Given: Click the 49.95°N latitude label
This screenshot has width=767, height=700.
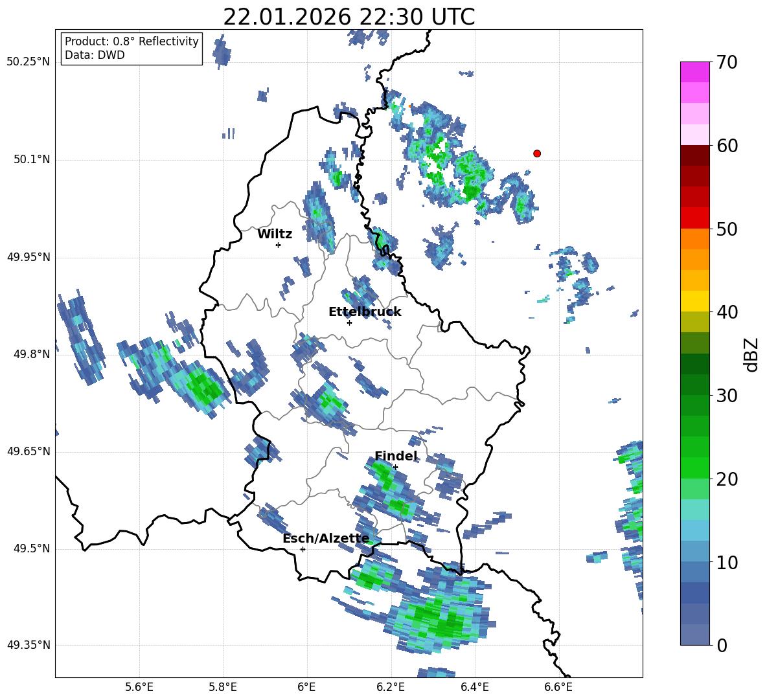Looking at the screenshot, I should pos(29,256).
